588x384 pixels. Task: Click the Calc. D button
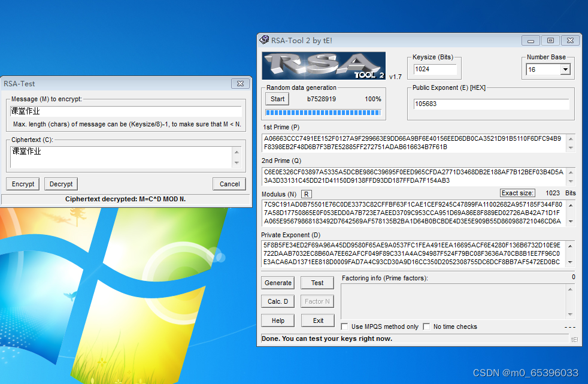click(278, 301)
